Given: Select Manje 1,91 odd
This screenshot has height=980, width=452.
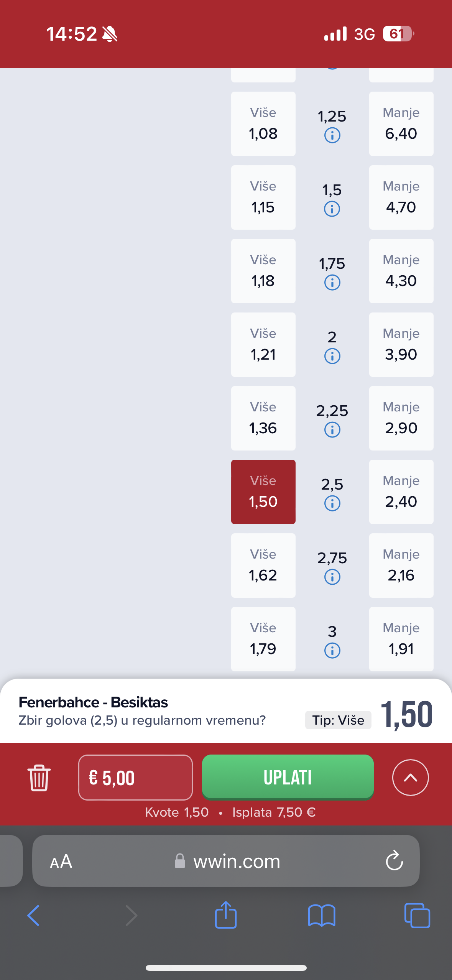Looking at the screenshot, I should 401,639.
